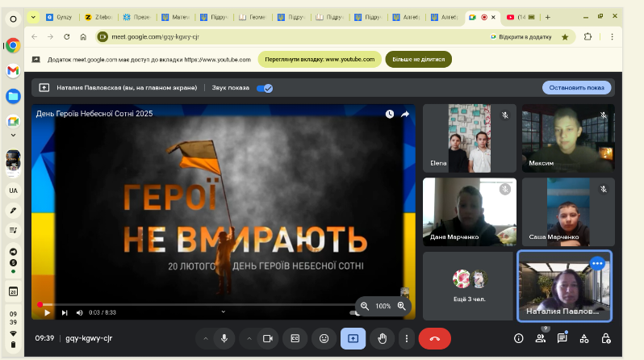Switch to the Геометрія tab
Viewport: 644px width, 360px height.
pos(253,17)
